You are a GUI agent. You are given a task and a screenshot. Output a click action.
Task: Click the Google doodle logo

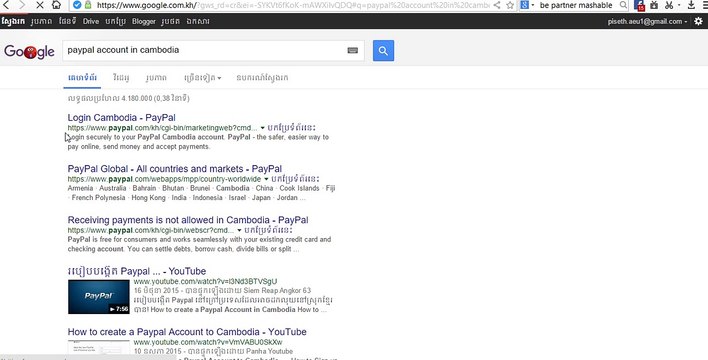coord(29,52)
